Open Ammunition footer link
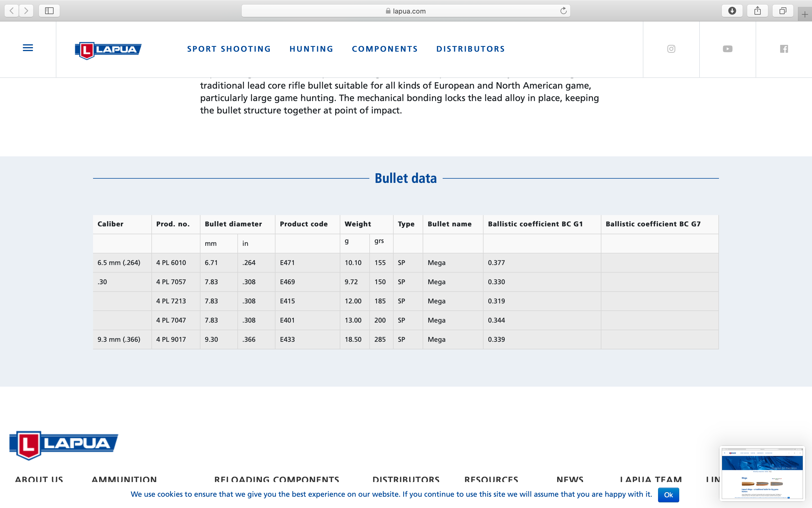The height and width of the screenshot is (508, 812). pyautogui.click(x=124, y=479)
